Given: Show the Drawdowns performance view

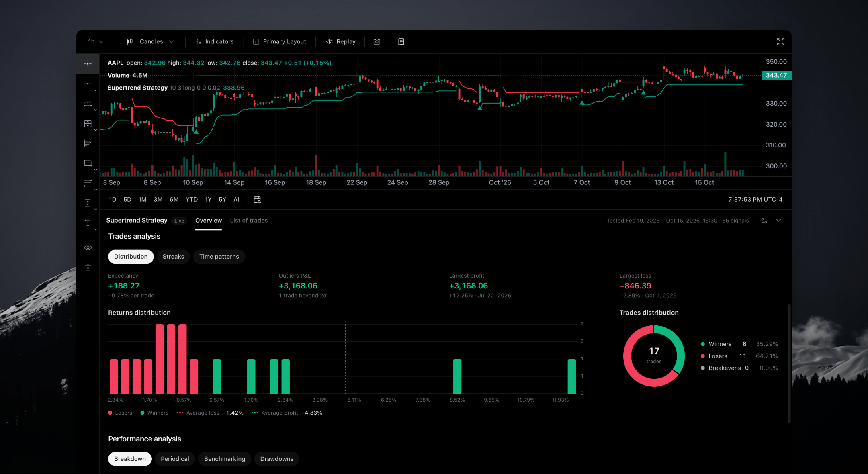Looking at the screenshot, I should click(x=277, y=459).
